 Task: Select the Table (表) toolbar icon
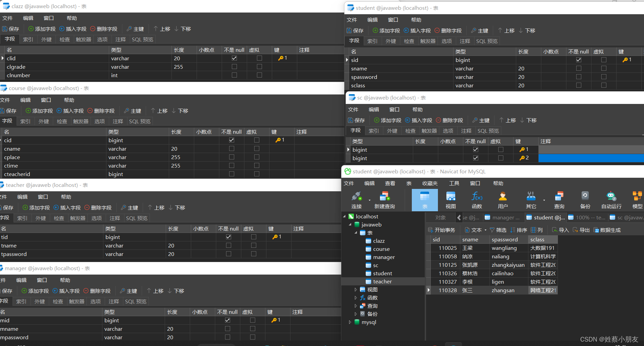425,200
